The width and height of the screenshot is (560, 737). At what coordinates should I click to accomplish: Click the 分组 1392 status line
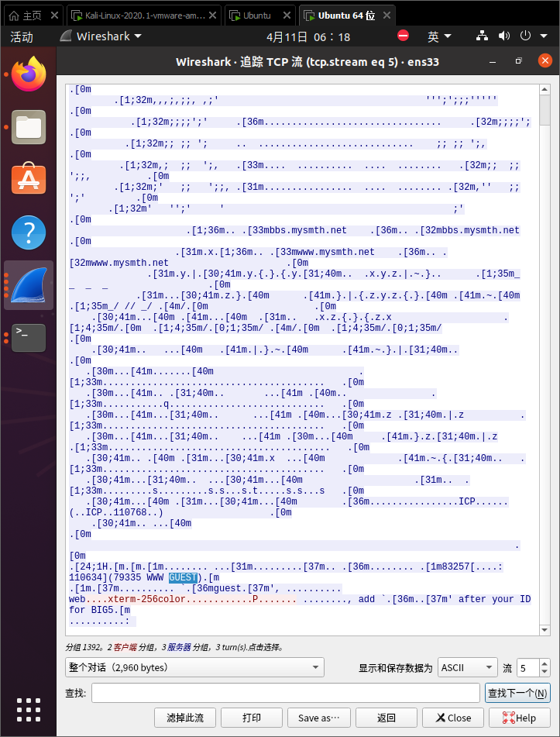click(175, 647)
